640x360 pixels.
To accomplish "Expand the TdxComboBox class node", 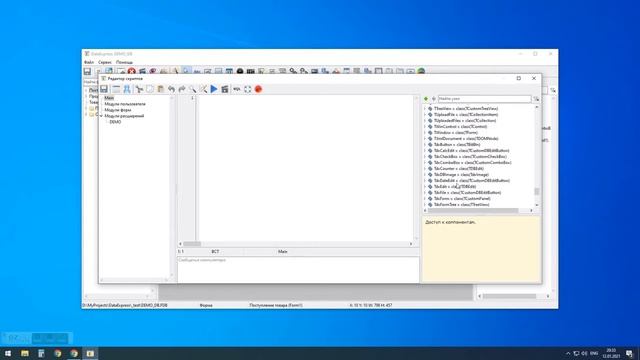I will click(425, 162).
